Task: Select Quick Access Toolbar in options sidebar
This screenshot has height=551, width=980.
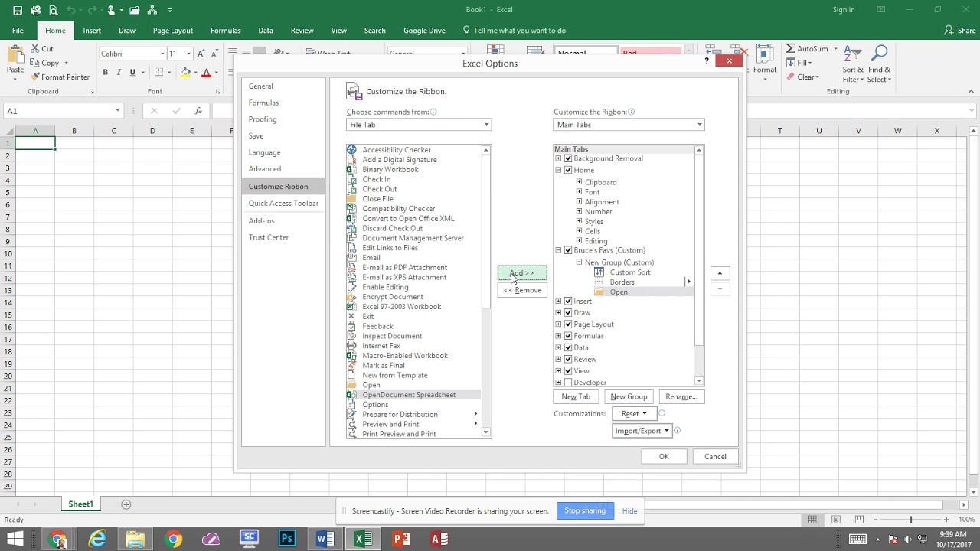Action: [x=283, y=204]
